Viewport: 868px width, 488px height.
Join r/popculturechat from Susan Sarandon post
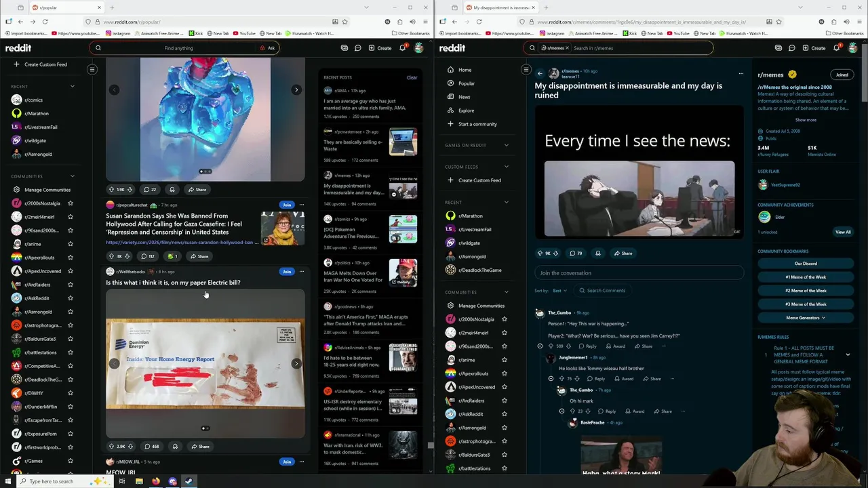[x=287, y=205]
